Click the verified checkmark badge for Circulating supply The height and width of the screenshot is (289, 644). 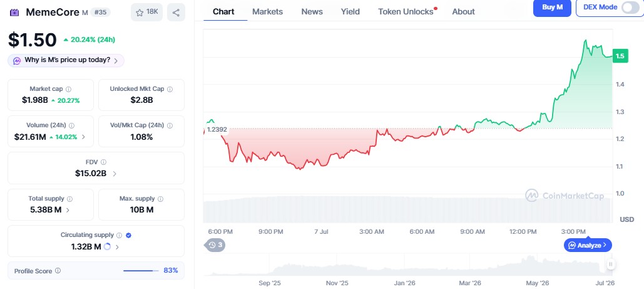pos(128,236)
